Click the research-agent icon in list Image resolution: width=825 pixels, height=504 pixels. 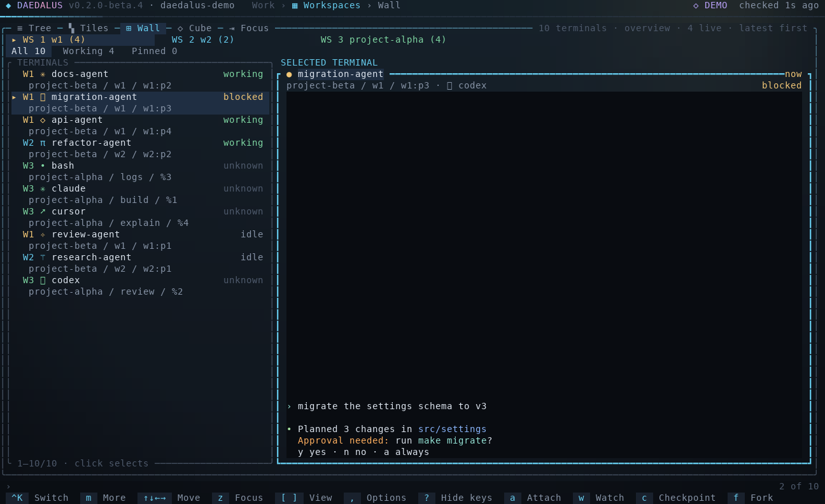coord(43,257)
